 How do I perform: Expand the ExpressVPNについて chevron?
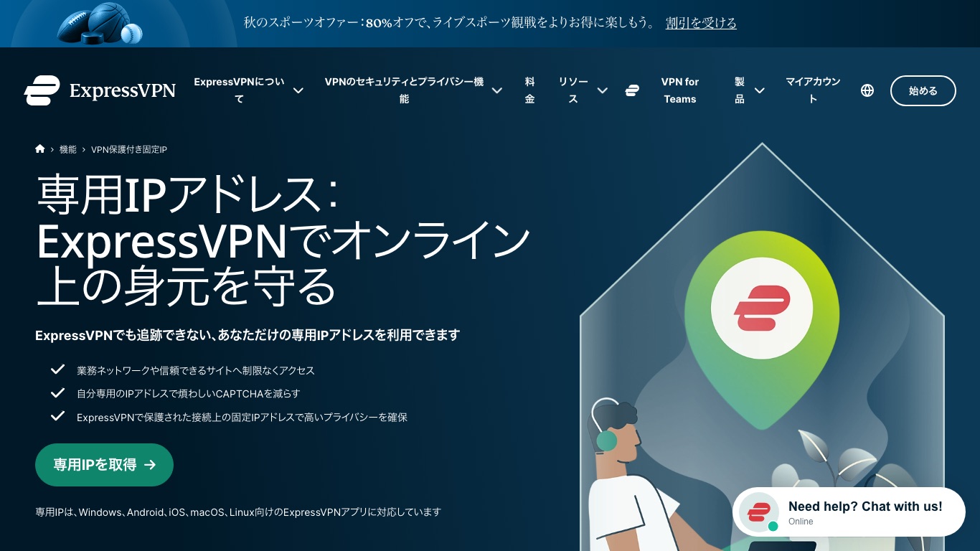[x=298, y=90]
